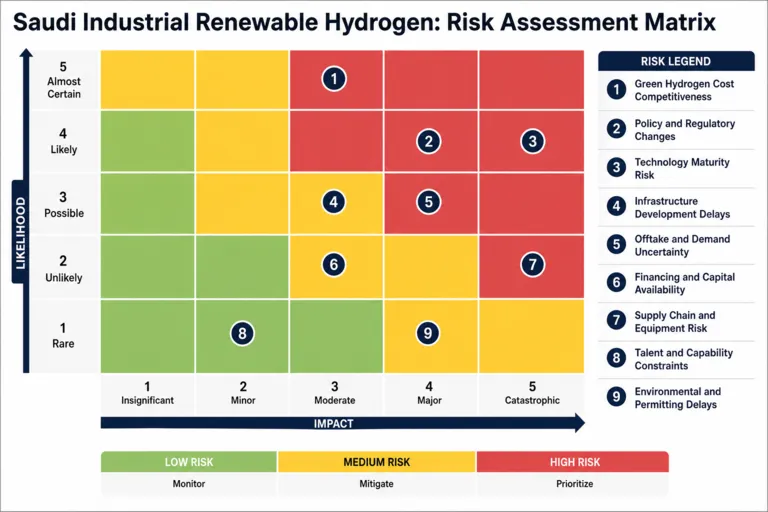Screen dimensions: 768x512
Task: Click the '1 Rare' likelihood row label
Action: coord(63,336)
